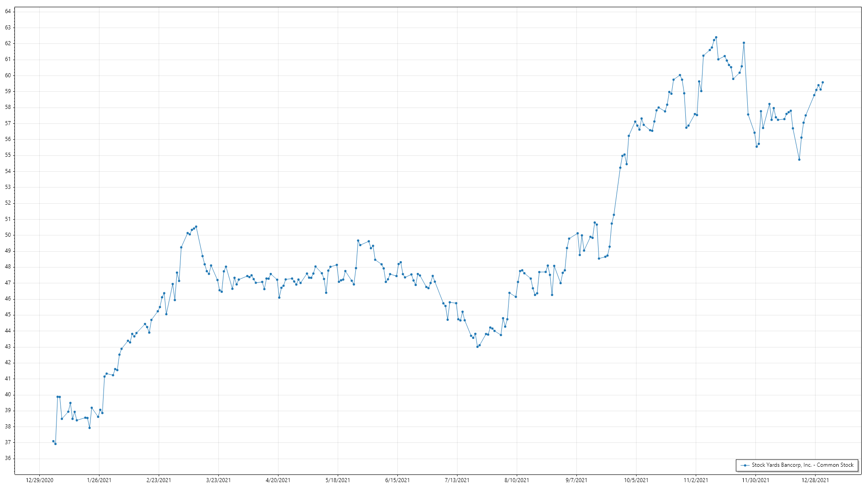Click the 12/29/2020 date axis label
868x488 pixels.
40,480
